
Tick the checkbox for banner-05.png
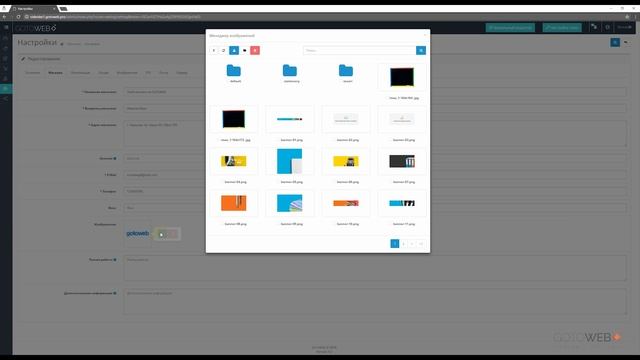click(278, 182)
